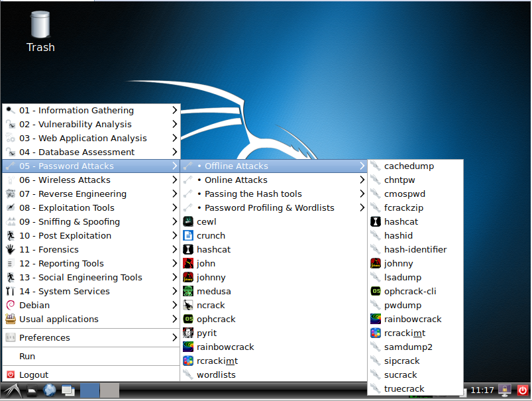The width and height of the screenshot is (532, 401).
Task: Launch wordlists from Password Attacks
Action: (x=274, y=375)
